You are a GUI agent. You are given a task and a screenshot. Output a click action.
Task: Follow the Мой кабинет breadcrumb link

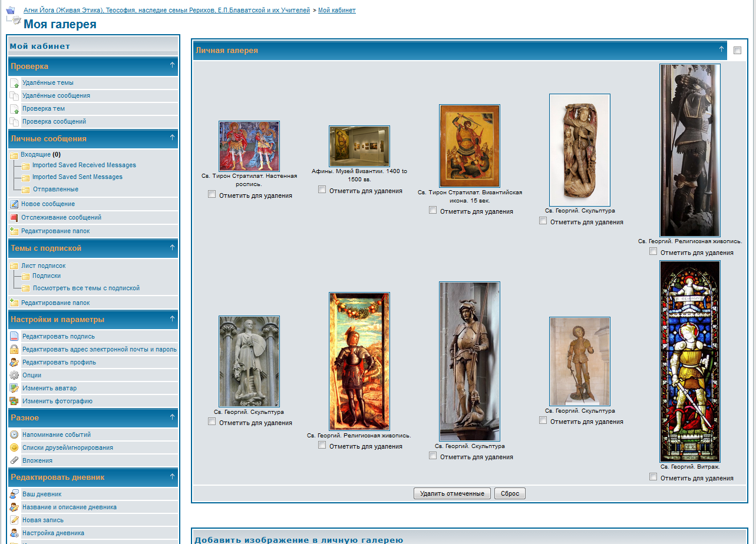336,10
